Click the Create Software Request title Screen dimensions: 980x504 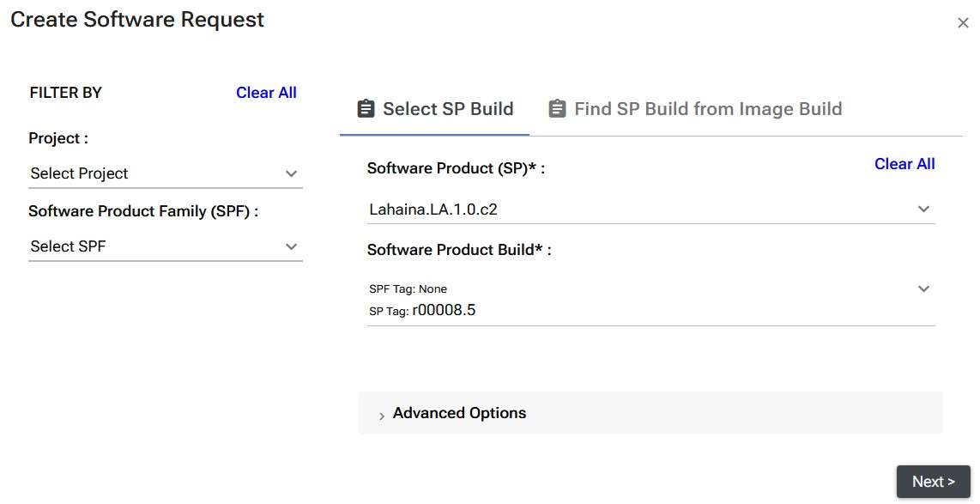click(x=136, y=19)
